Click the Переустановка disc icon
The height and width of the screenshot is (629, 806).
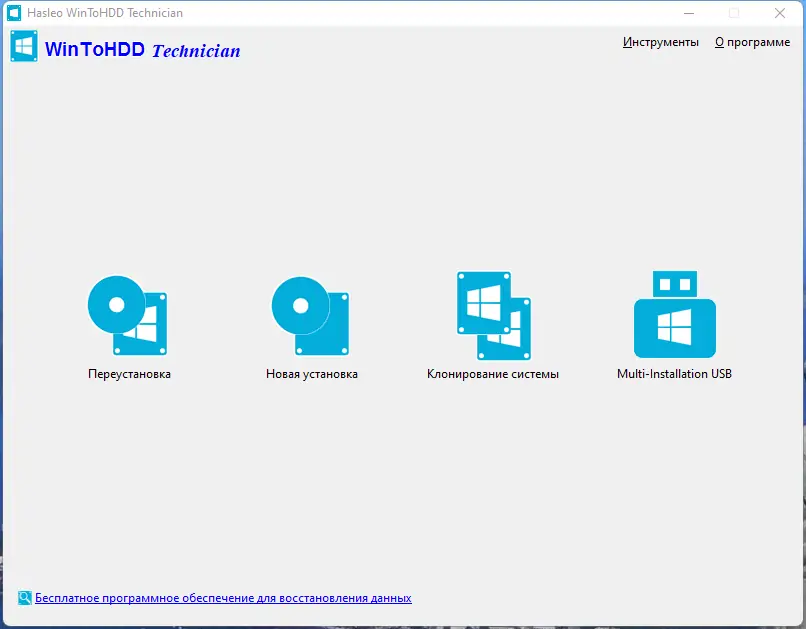[x=127, y=315]
